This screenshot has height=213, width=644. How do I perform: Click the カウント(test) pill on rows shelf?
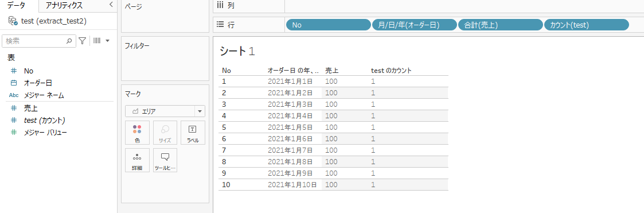(586, 25)
